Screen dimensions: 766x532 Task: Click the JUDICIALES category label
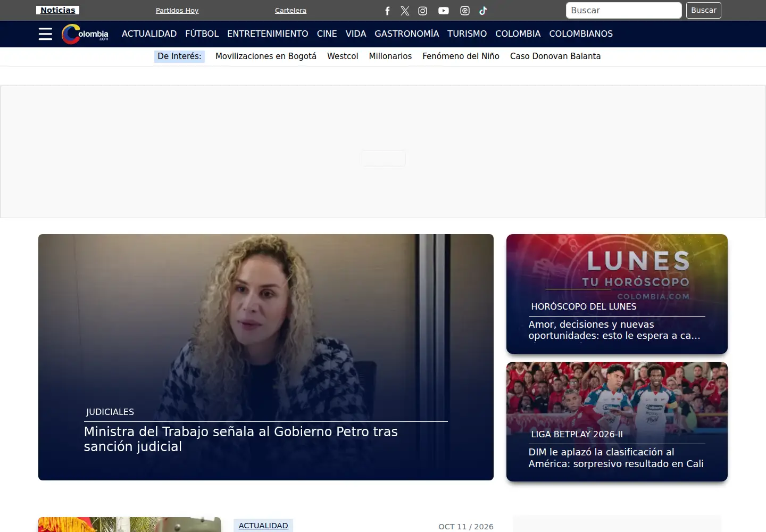110,412
